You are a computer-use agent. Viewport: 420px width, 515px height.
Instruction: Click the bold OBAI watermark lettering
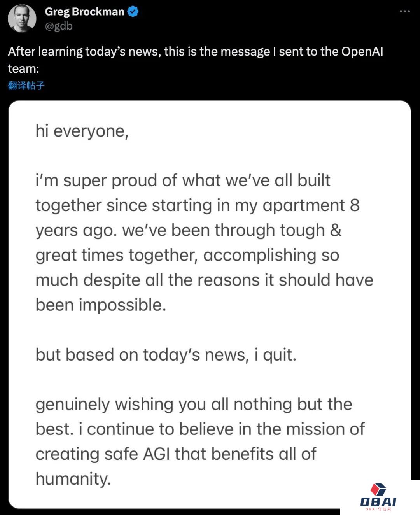(x=378, y=502)
